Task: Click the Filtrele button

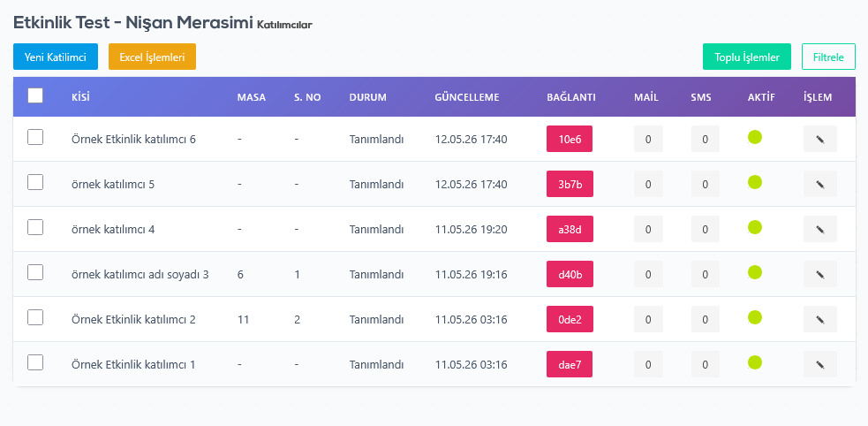Action: (828, 57)
